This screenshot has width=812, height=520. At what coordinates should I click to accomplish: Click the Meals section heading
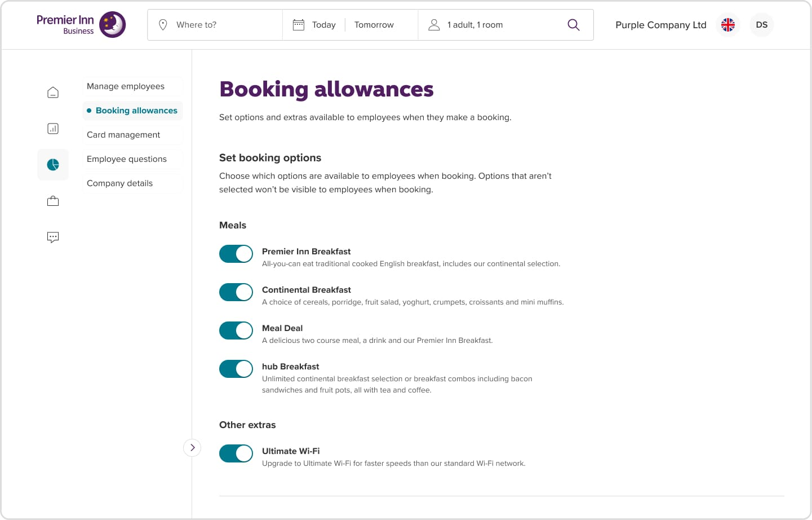(233, 225)
